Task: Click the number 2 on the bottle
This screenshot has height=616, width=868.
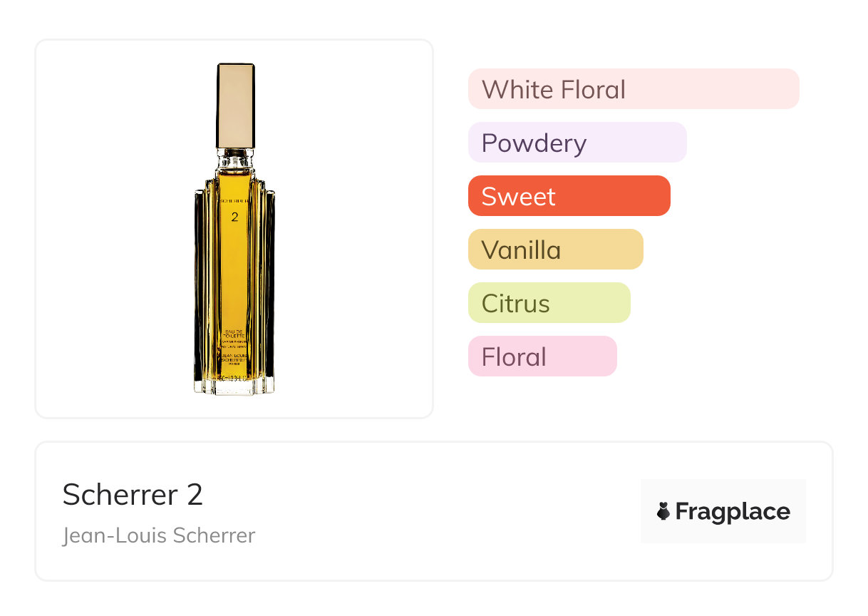Action: tap(234, 217)
